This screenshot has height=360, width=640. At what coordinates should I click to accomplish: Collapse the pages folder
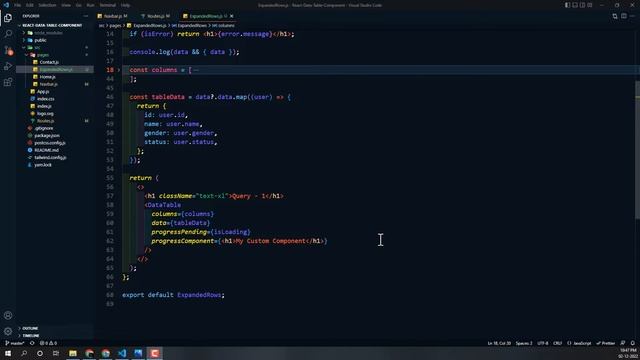pos(42,55)
